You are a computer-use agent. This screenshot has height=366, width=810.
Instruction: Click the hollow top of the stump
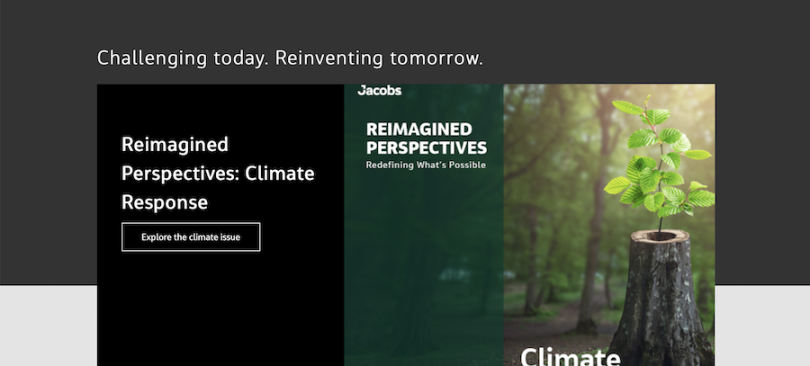661,236
